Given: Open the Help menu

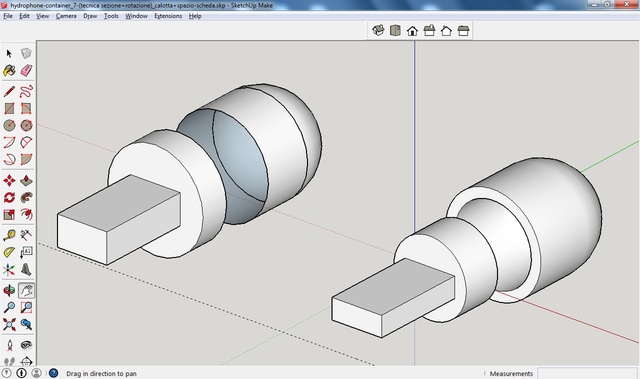Looking at the screenshot, I should click(195, 16).
